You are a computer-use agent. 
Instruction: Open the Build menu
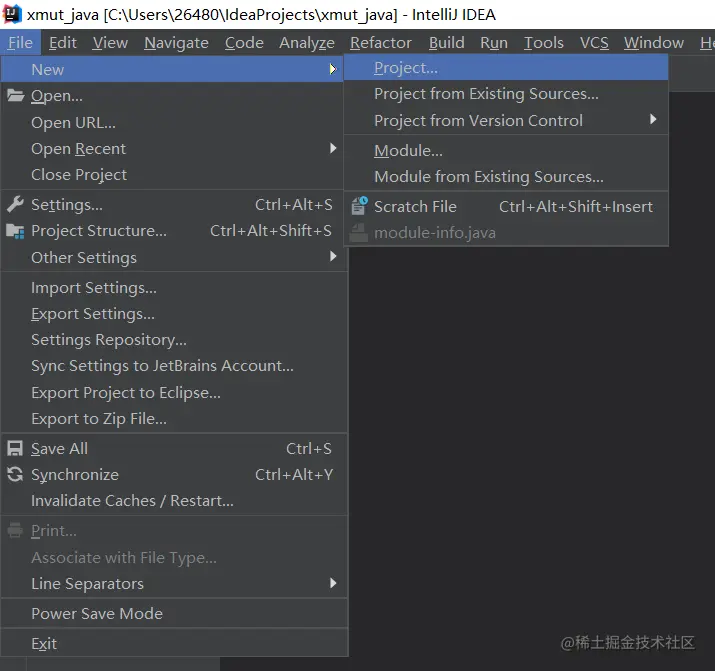click(446, 42)
